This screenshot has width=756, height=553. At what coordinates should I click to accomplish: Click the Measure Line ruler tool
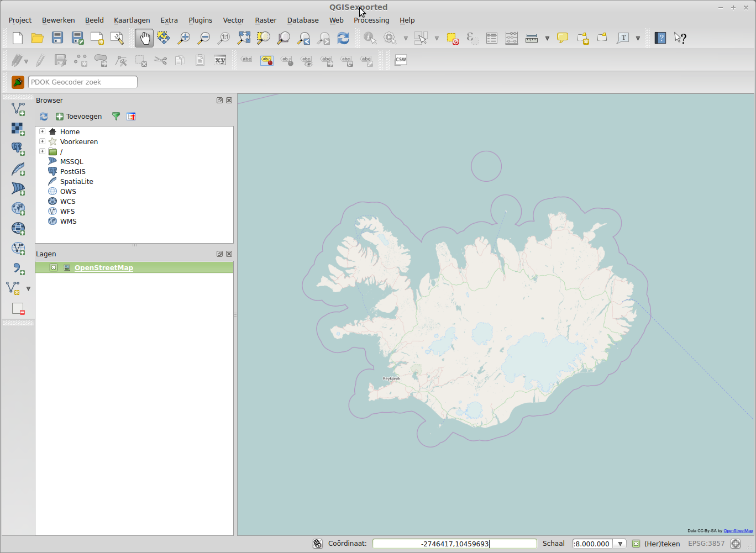coord(532,38)
